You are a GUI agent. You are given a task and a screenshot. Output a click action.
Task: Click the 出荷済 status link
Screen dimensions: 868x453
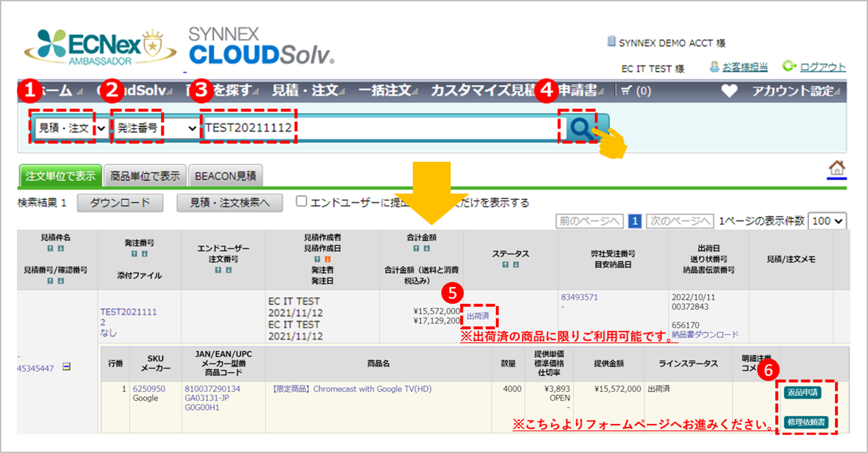(478, 316)
